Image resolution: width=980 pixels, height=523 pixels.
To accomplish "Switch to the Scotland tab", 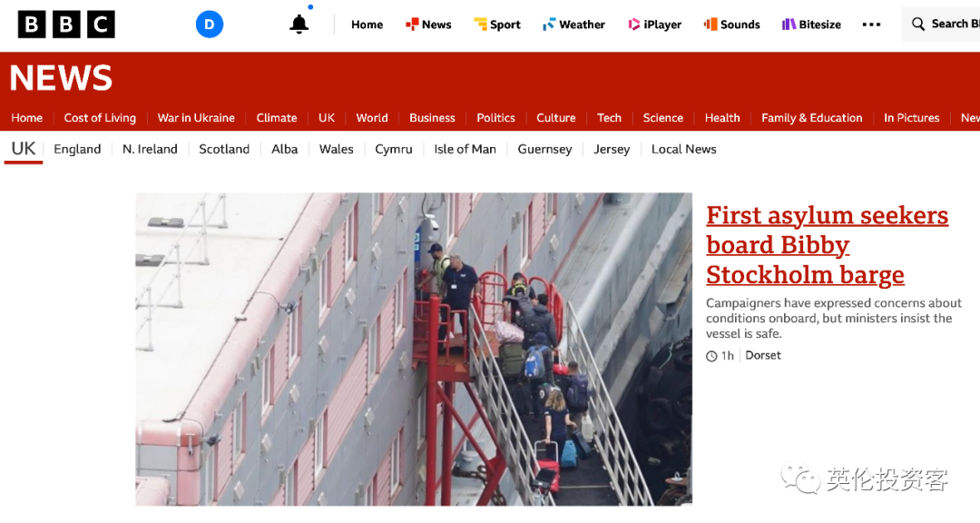I will 224,149.
